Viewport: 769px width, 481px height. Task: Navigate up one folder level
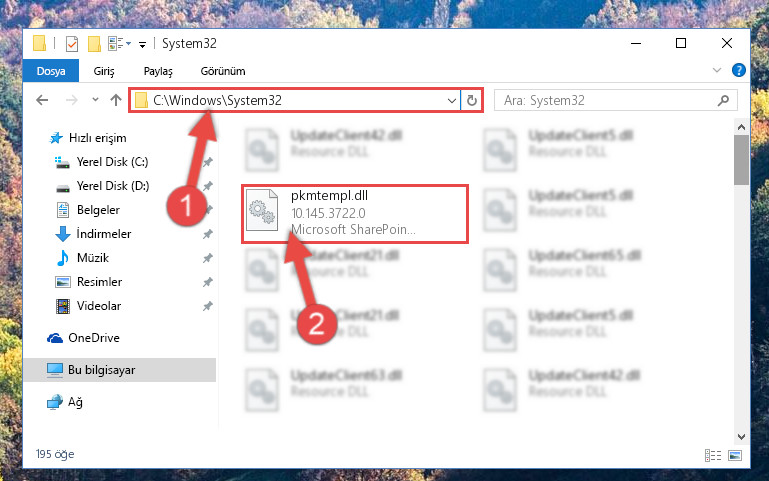116,101
